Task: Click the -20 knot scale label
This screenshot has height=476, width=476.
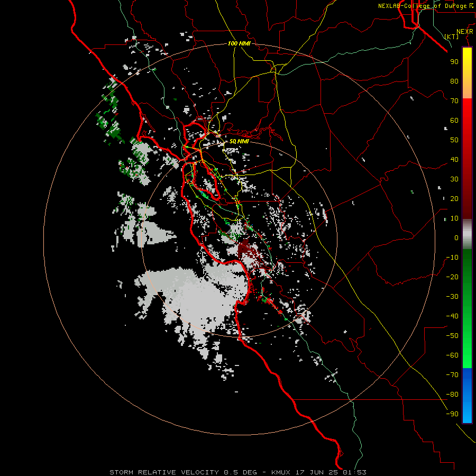Action: point(452,277)
